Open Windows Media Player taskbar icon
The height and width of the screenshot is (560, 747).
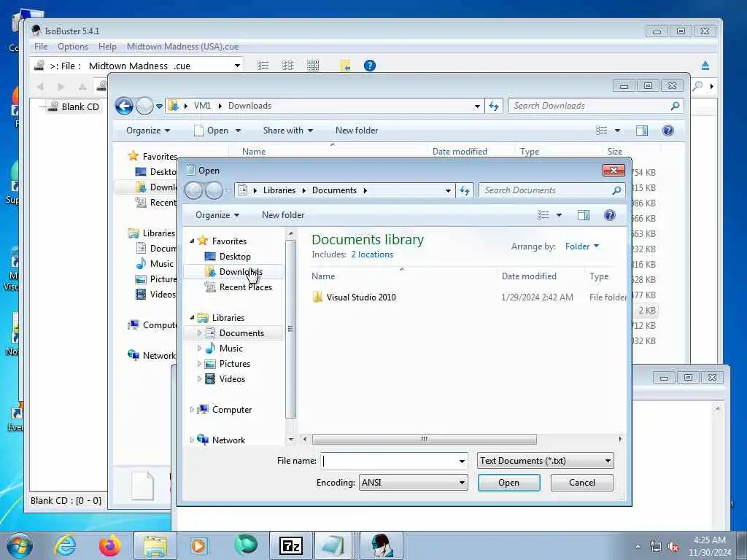coord(198,545)
